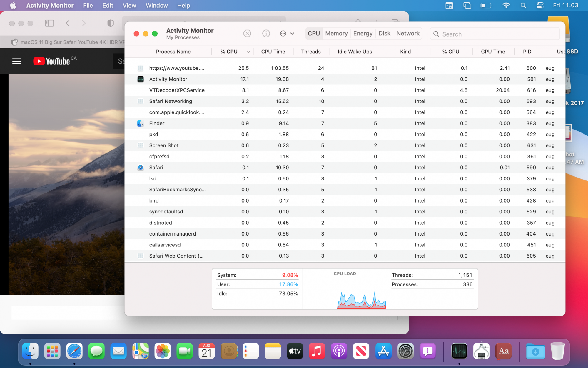Select the containermanagerd process row

click(x=345, y=234)
